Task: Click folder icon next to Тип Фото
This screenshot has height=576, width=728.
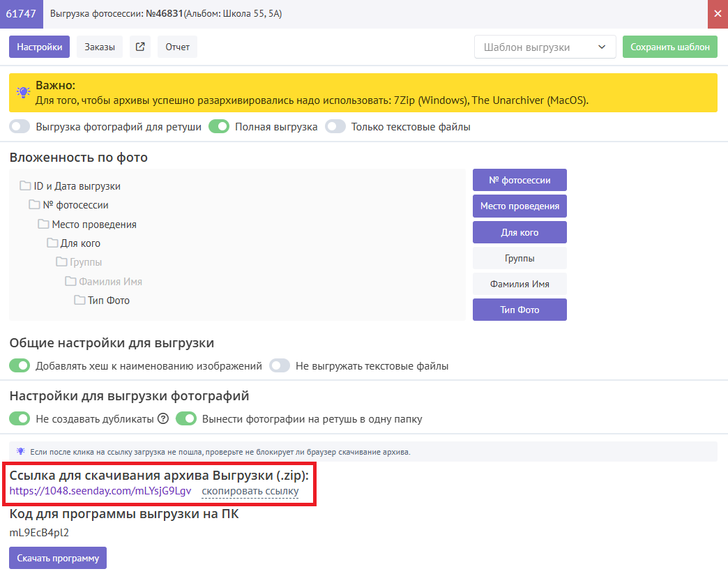Action: coord(79,301)
